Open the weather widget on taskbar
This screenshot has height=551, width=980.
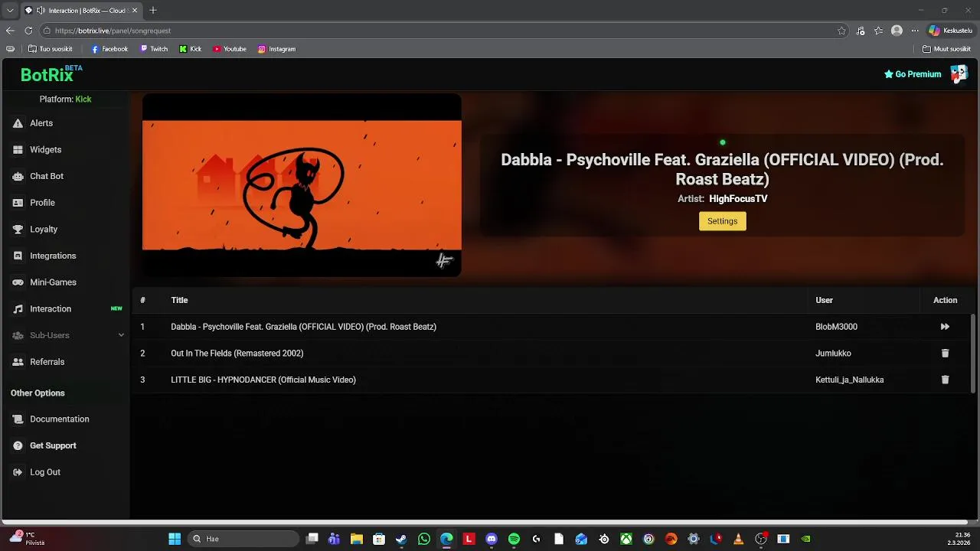coord(26,538)
